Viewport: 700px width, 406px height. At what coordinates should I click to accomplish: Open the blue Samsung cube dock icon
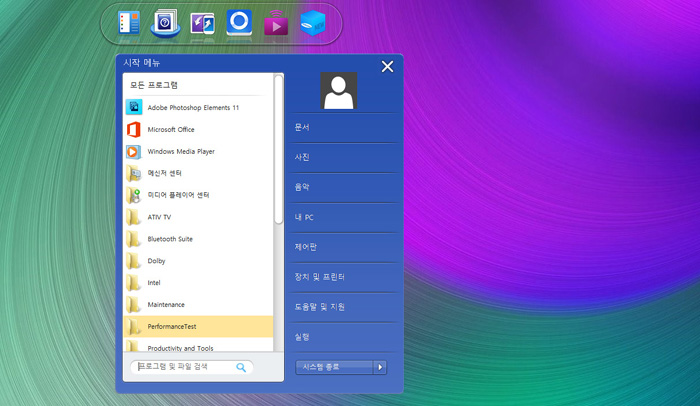(312, 23)
